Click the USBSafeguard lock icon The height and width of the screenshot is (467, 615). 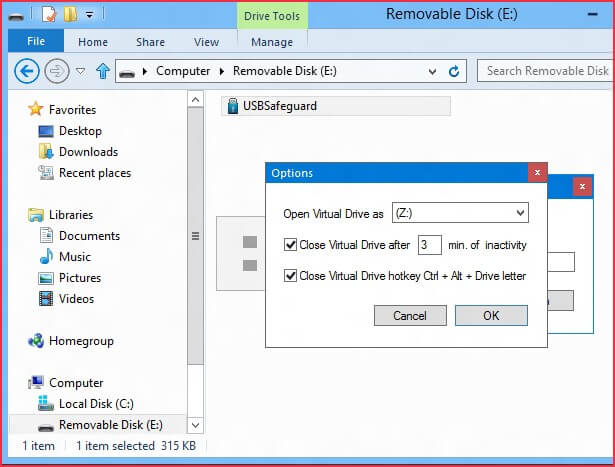pos(233,106)
